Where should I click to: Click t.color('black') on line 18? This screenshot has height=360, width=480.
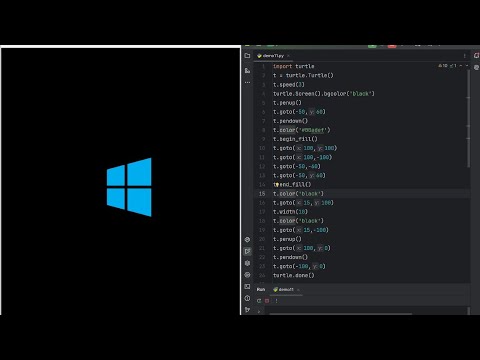pyautogui.click(x=298, y=221)
